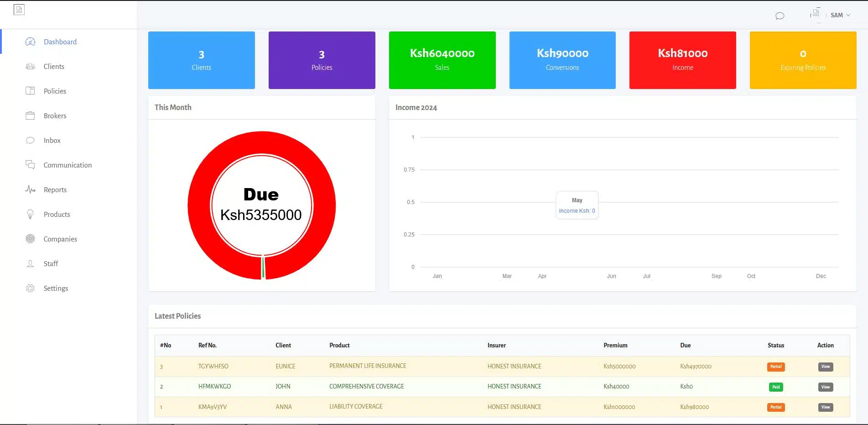Click Partial status badge for EUNICE

pos(776,367)
